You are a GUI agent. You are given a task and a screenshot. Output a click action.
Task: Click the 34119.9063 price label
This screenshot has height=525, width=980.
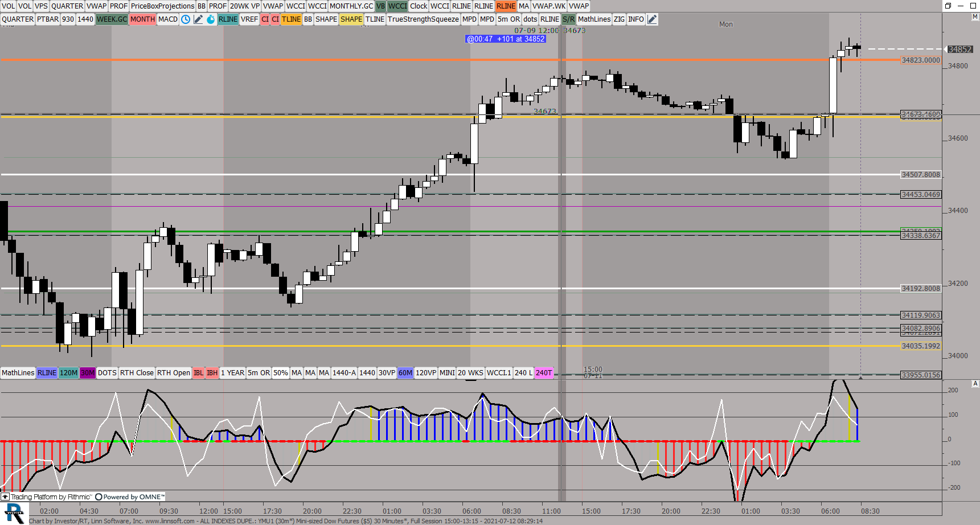pos(921,315)
